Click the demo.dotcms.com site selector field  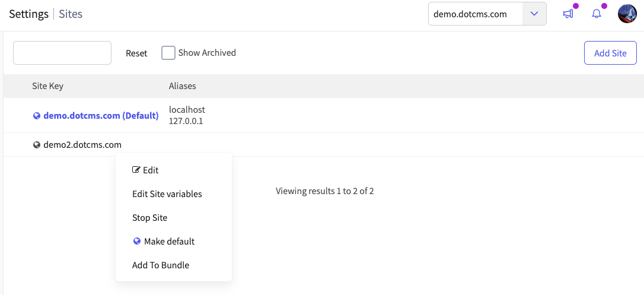474,14
